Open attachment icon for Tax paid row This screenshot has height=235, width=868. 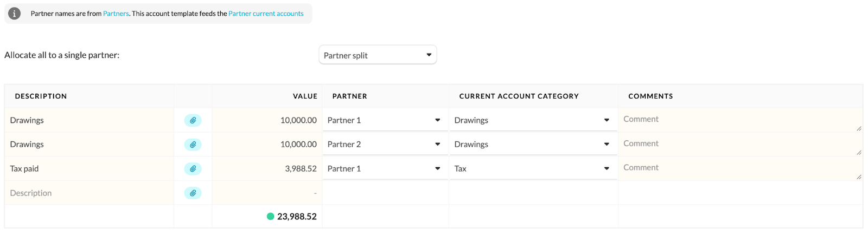(193, 169)
